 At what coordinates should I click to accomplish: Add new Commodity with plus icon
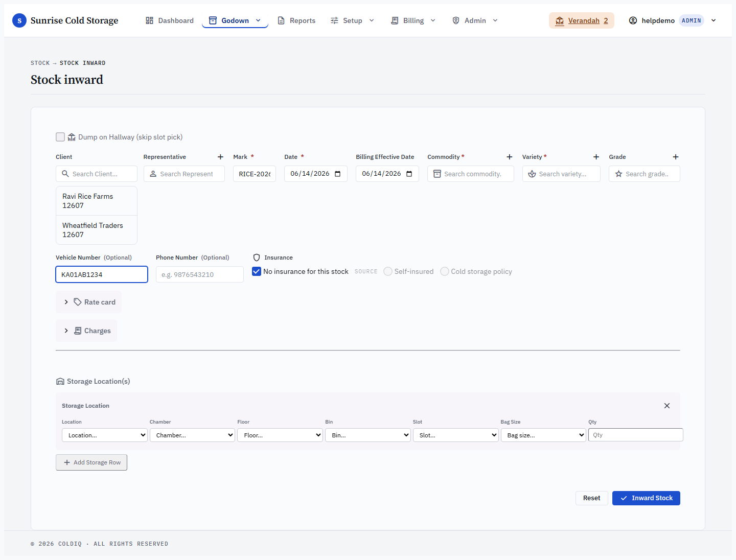tap(509, 157)
